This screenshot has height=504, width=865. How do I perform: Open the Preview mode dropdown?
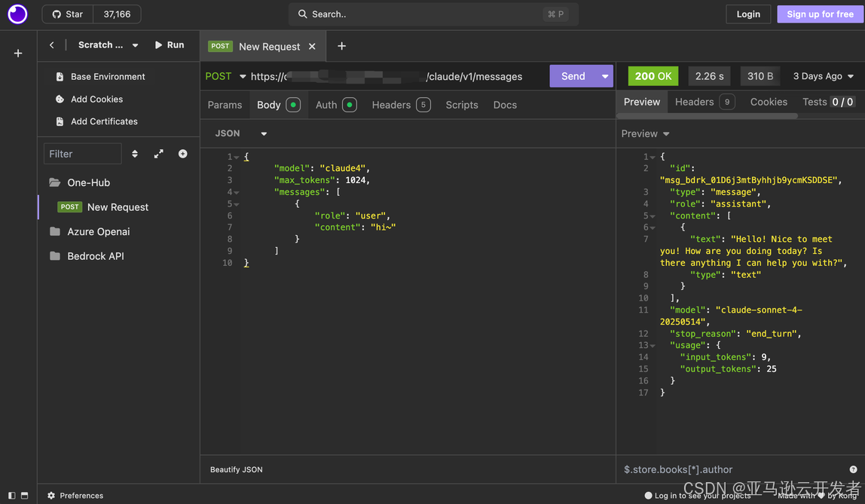click(646, 133)
